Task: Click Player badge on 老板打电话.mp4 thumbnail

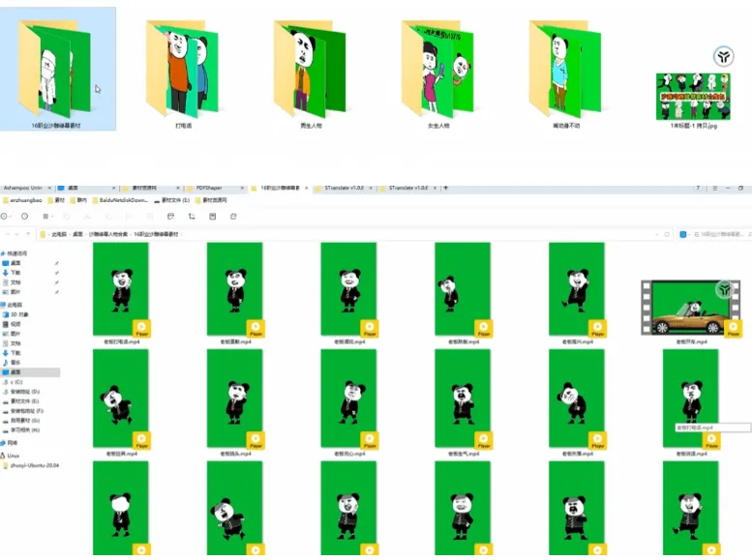Action: [141, 329]
